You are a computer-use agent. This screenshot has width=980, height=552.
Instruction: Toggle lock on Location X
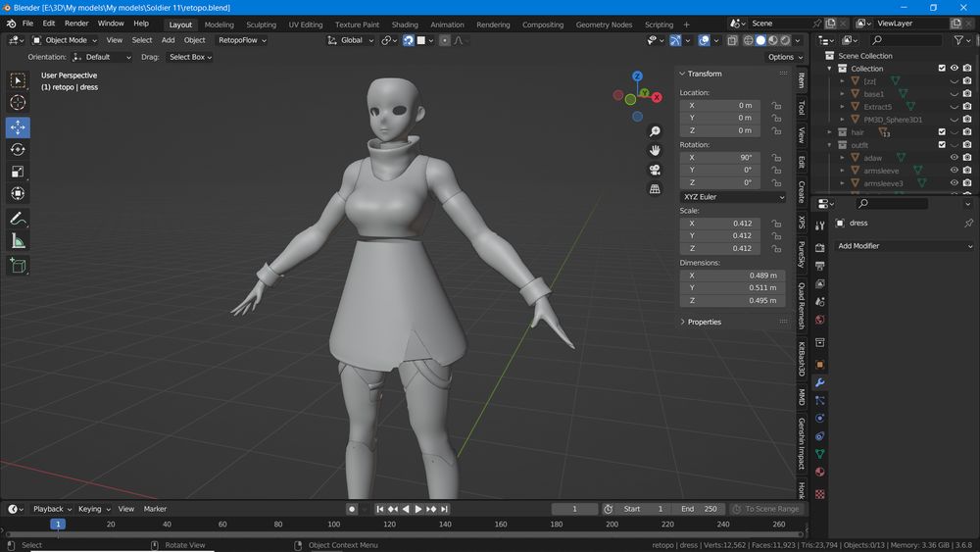click(x=775, y=105)
